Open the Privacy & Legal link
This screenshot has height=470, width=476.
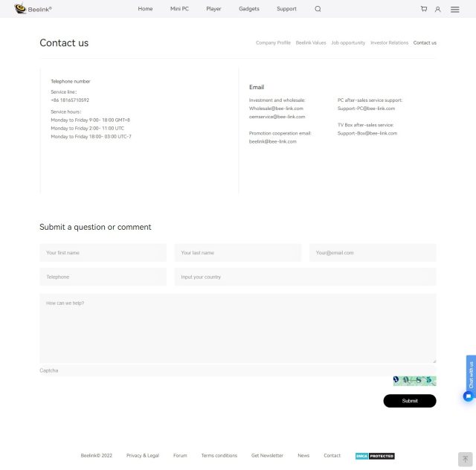pos(143,456)
